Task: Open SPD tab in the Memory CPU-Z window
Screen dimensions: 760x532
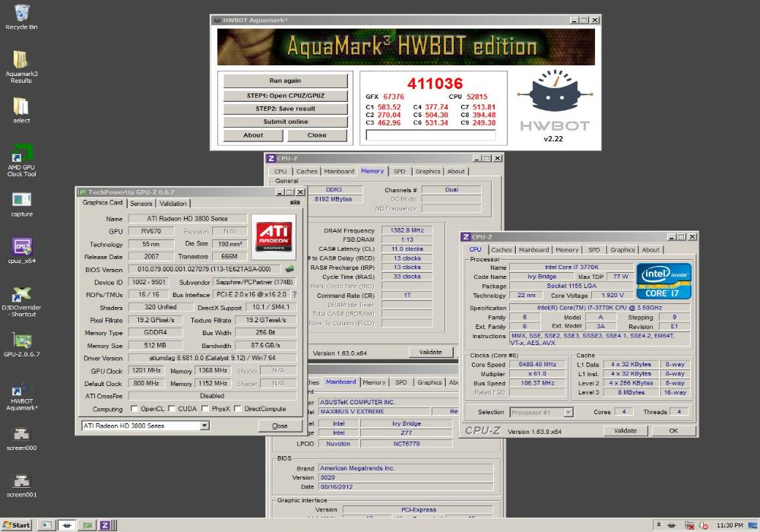Action: 400,172
